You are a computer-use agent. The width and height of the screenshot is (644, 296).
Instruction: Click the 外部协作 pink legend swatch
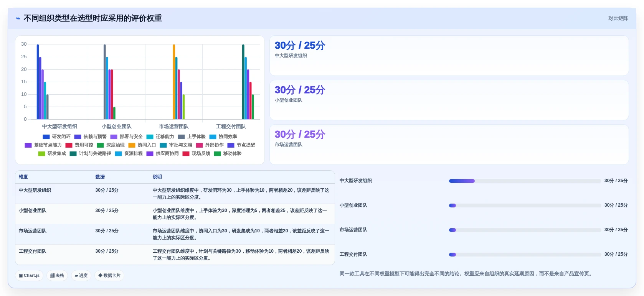199,145
